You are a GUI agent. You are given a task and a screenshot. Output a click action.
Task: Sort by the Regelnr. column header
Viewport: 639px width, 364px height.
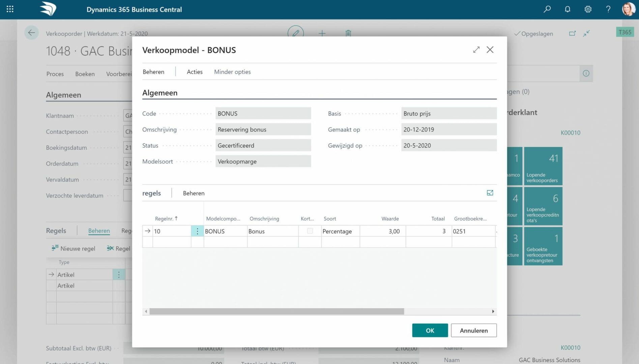coord(166,218)
